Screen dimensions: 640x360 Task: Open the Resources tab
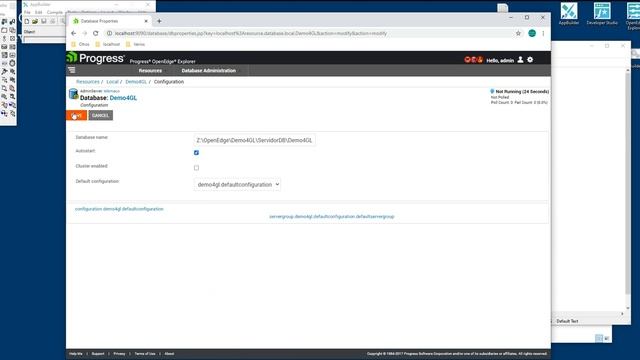click(150, 71)
